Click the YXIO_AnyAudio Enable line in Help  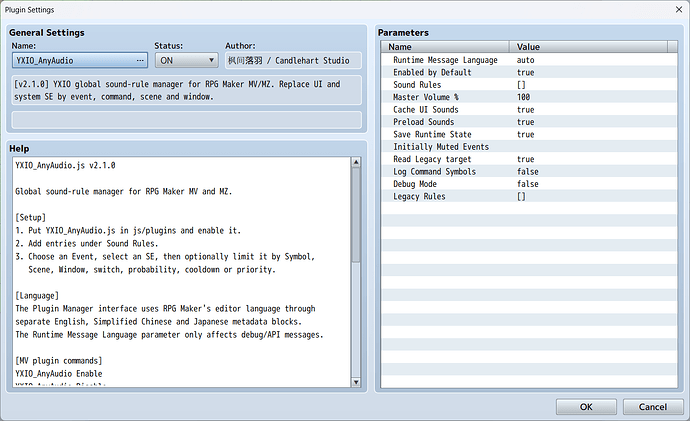point(59,373)
